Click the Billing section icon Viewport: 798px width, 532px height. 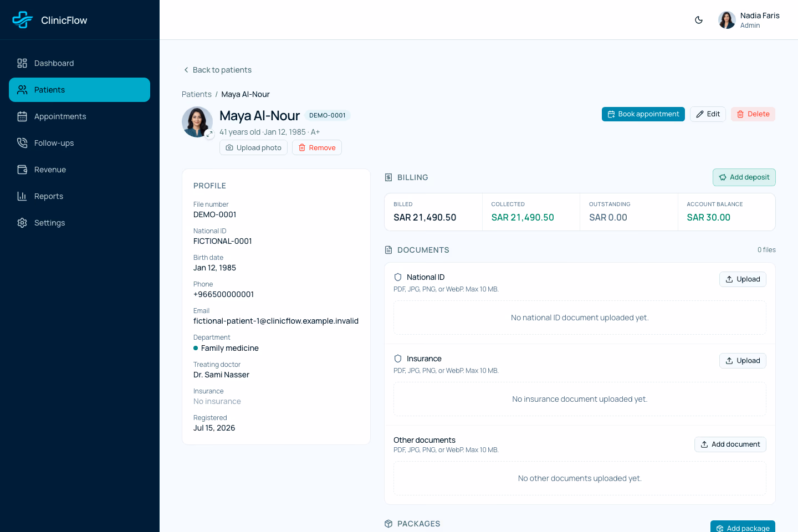tap(388, 177)
